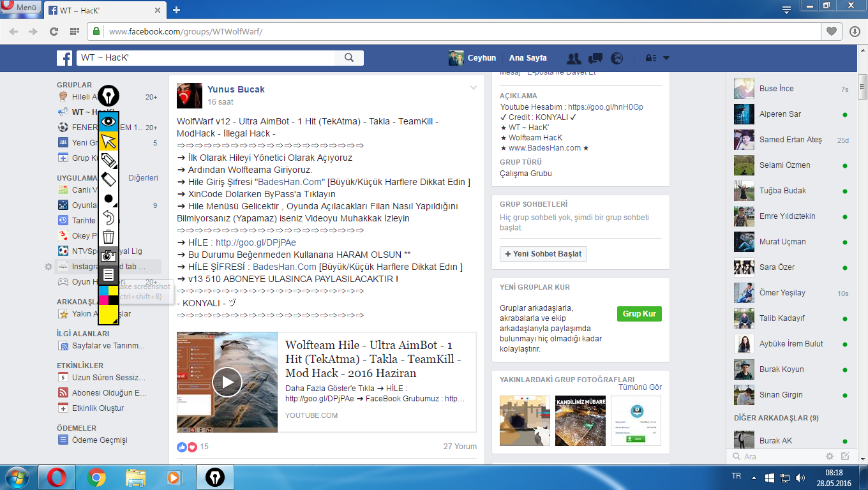Screen dimensions: 868x490
Task: Open chat with Murat Uçman
Action: [x=791, y=242]
